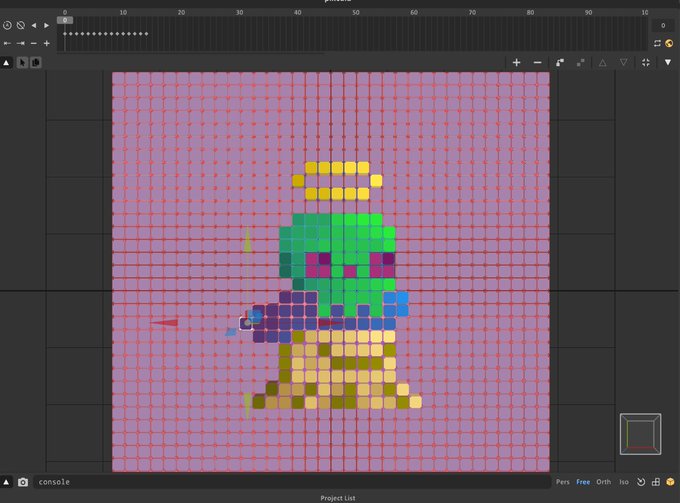Click the 3D view orientation cube
The image size is (680, 503).
click(x=641, y=434)
